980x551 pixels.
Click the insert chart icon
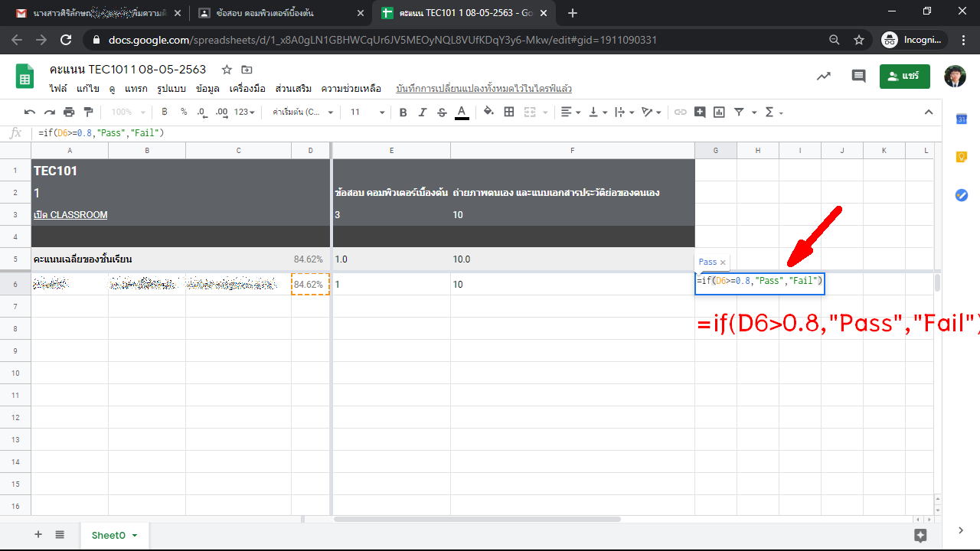(719, 112)
